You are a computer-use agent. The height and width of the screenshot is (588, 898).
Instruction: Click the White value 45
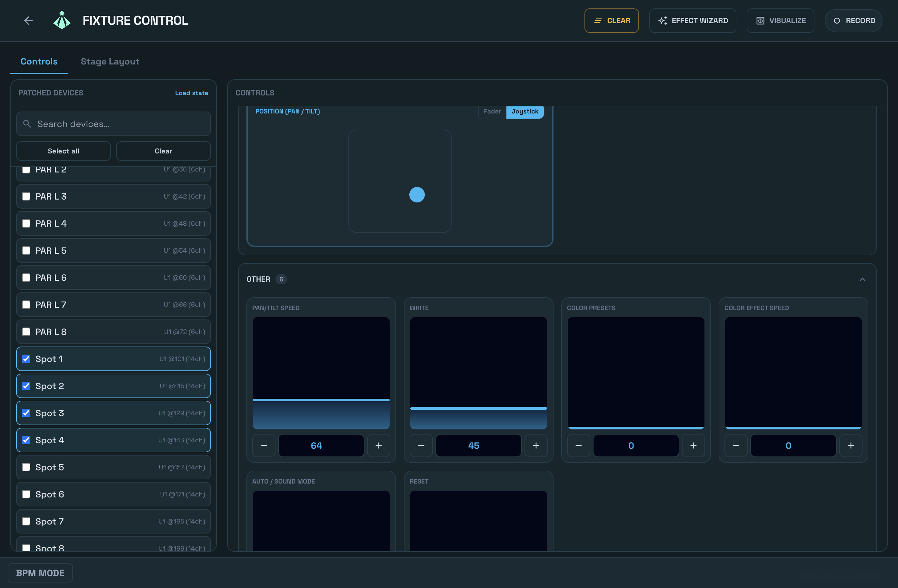(478, 446)
